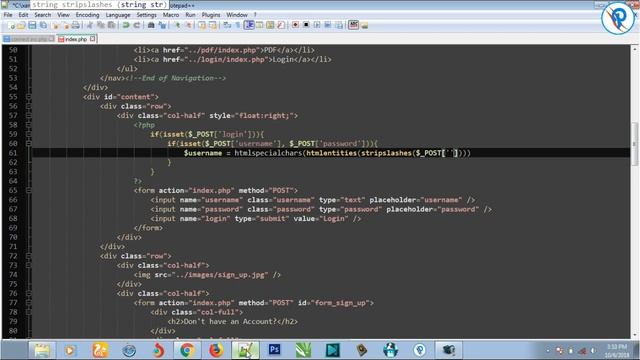
Task: Close the index.php tab
Action: pyautogui.click(x=93, y=39)
